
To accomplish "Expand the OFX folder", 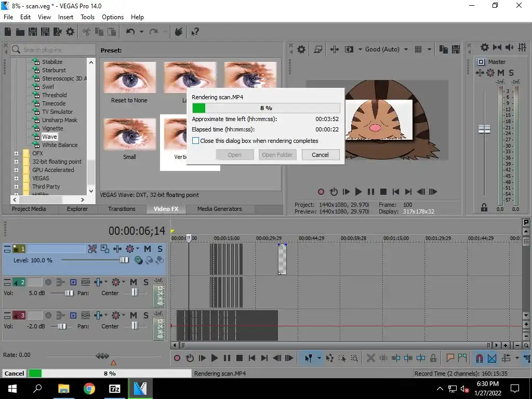I will 16,153.
